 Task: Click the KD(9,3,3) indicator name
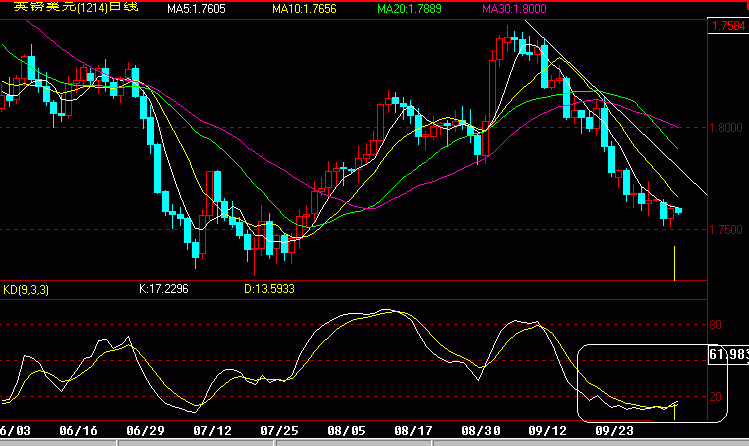pyautogui.click(x=26, y=289)
